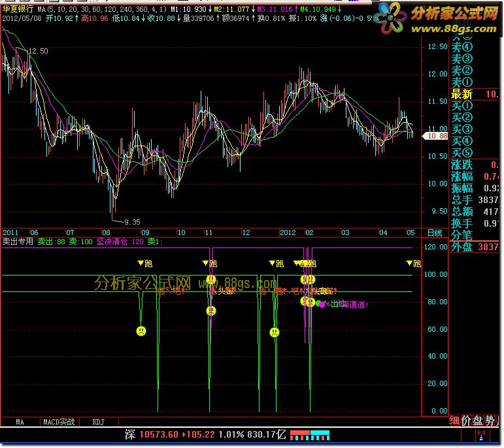The width and height of the screenshot is (504, 448).
Task: Click the 深 10573.60 index readout
Action: [152, 435]
